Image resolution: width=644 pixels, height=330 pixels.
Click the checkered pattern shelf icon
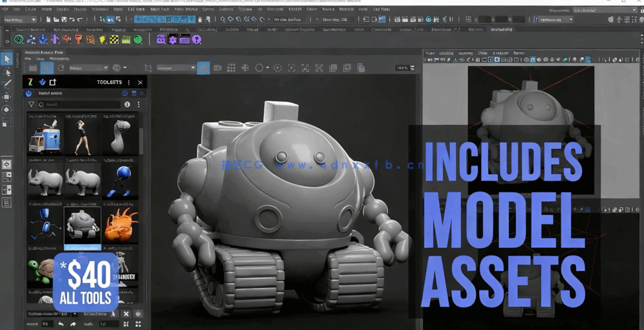coord(114,39)
